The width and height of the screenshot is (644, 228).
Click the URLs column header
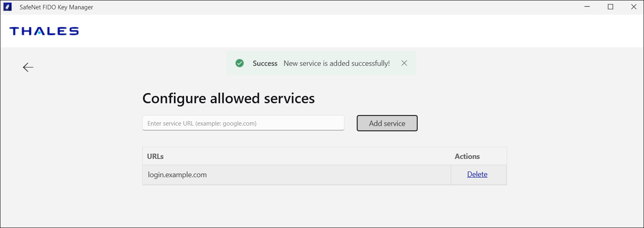click(155, 156)
